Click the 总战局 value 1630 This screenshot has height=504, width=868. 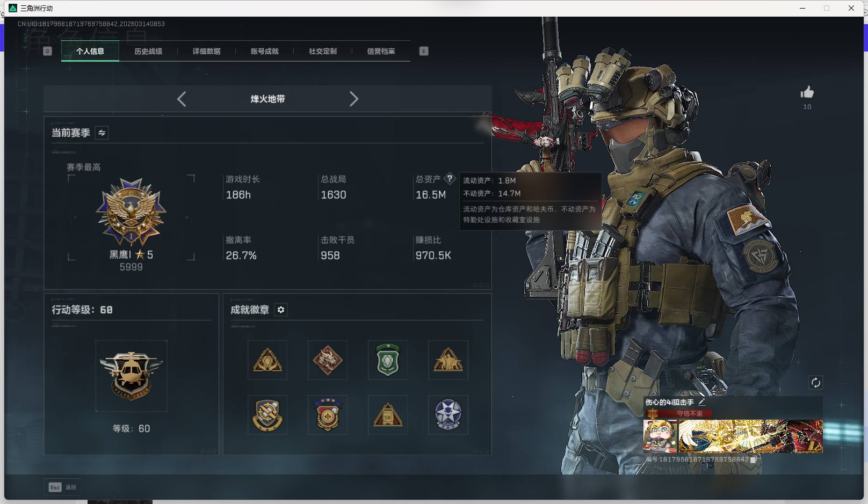334,195
